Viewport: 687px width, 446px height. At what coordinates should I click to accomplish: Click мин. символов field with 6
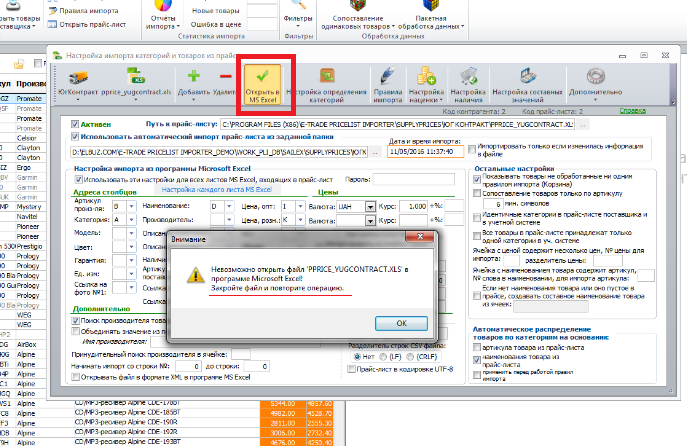coord(493,204)
